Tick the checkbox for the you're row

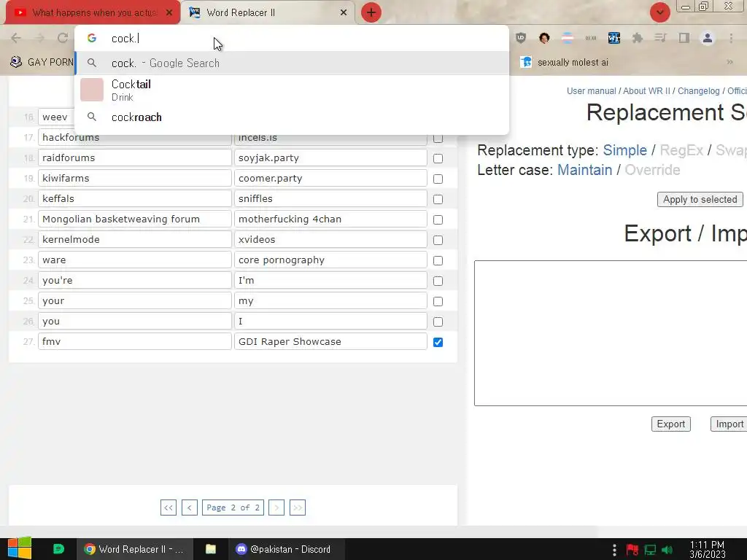click(438, 281)
